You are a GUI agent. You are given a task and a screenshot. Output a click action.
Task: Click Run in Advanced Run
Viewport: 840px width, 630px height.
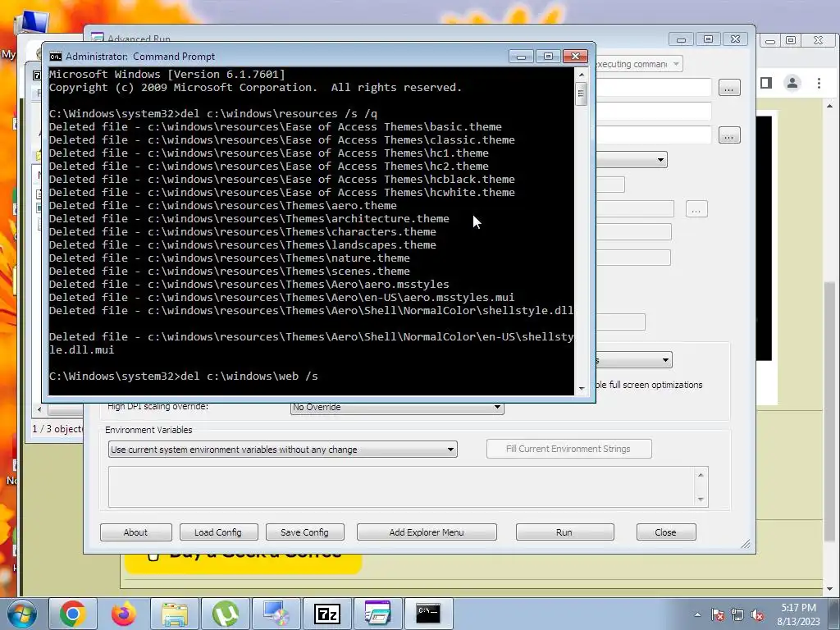pos(564,532)
